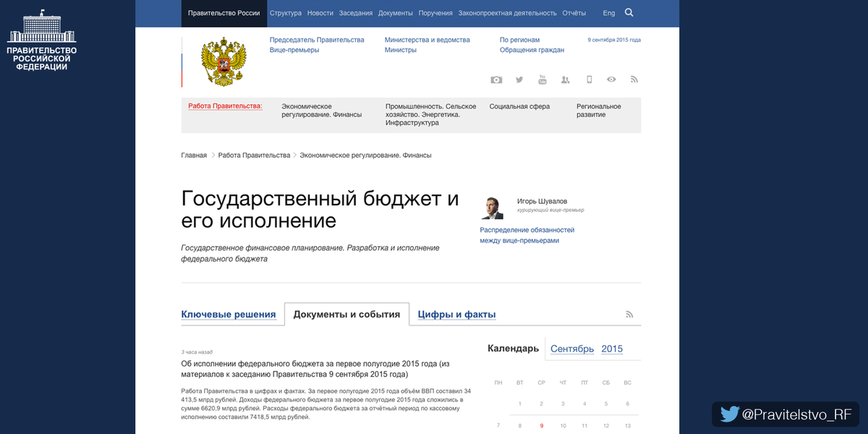This screenshot has width=868, height=434.
Task: Subscribe via RSS icon beside tabs
Action: (629, 315)
